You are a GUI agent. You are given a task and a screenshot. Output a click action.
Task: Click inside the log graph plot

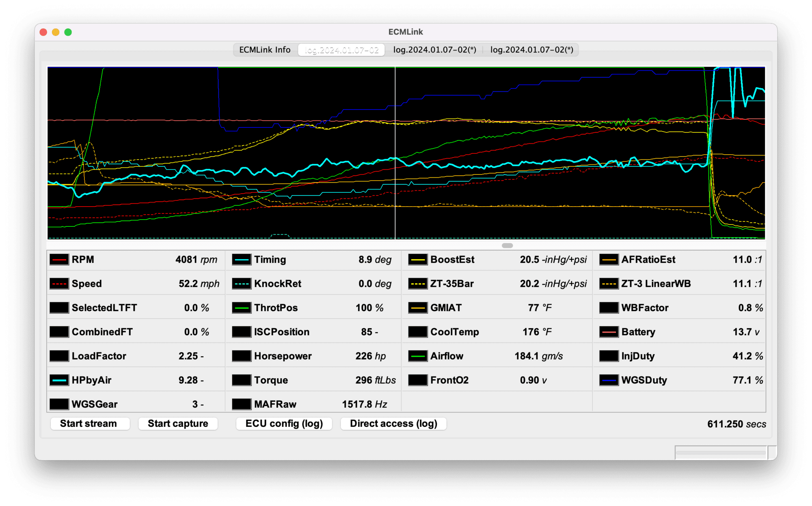pyautogui.click(x=406, y=153)
